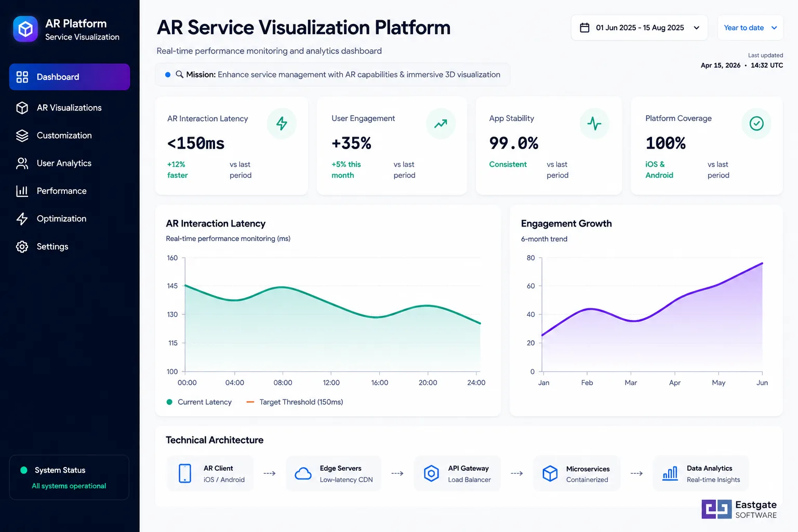The image size is (798, 532).
Task: Click the AR Visualizations cube icon
Action: click(x=22, y=108)
